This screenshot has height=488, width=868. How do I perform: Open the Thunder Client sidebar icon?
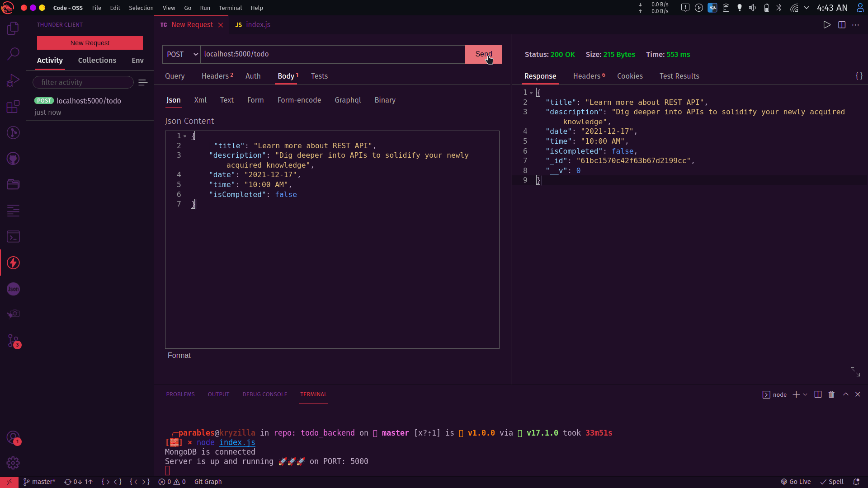[x=13, y=263]
